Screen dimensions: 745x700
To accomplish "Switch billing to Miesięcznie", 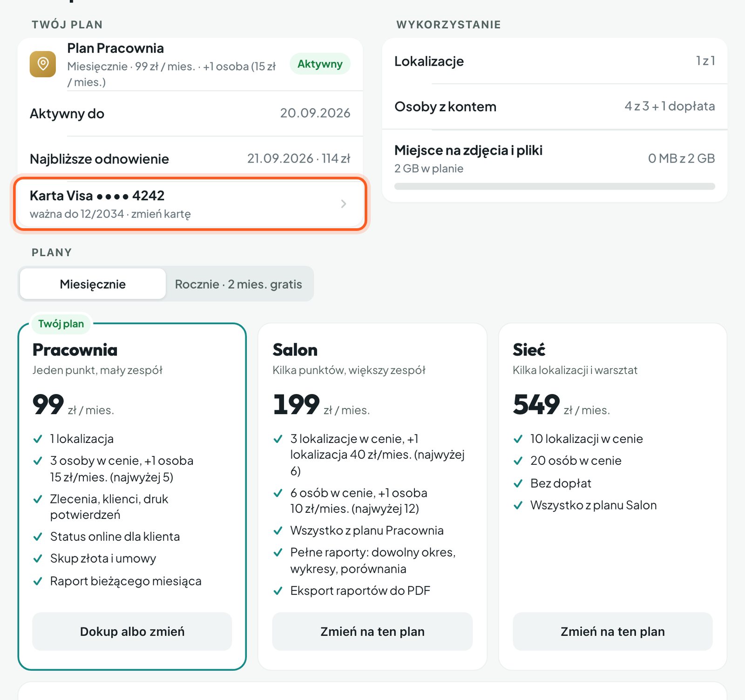I will click(x=93, y=284).
